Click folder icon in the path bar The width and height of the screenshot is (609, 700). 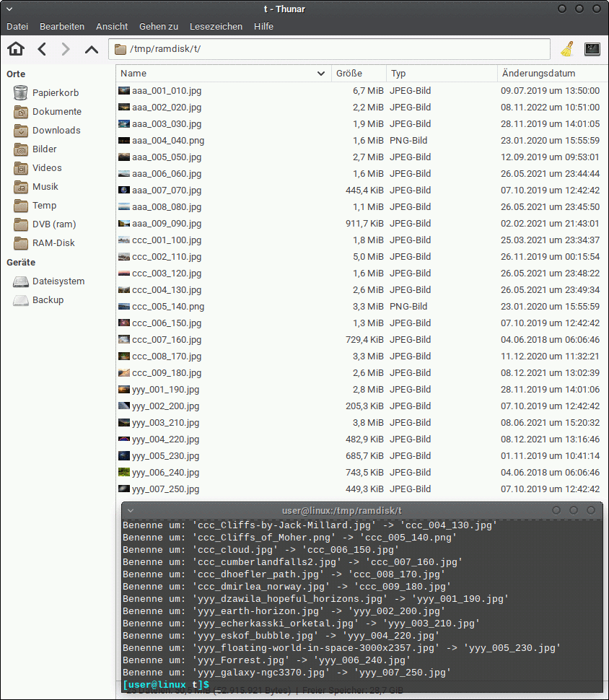(120, 49)
